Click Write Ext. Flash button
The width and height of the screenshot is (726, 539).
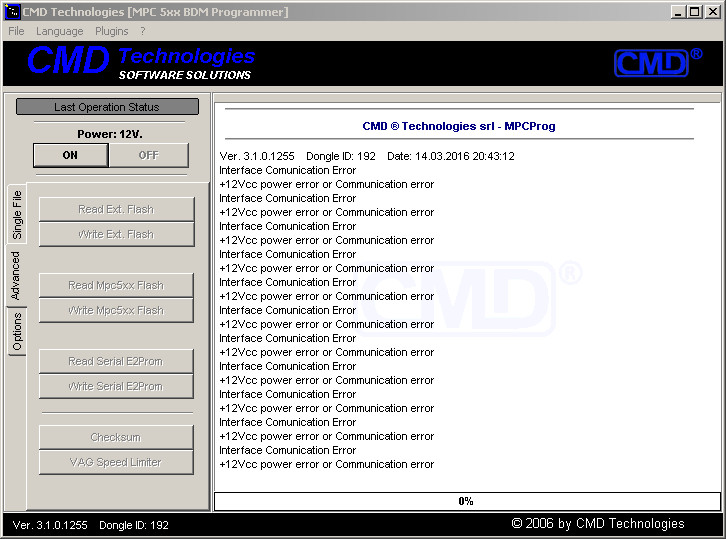[x=116, y=234]
